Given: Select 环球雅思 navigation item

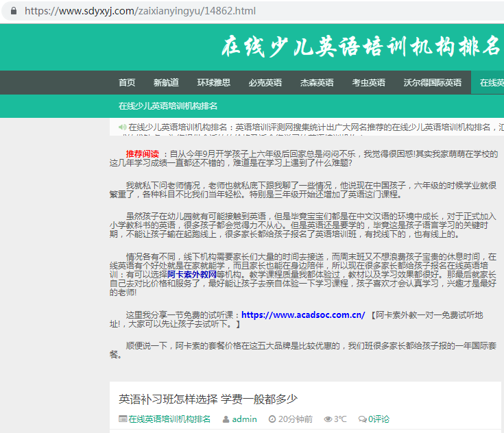Looking at the screenshot, I should pos(213,82).
